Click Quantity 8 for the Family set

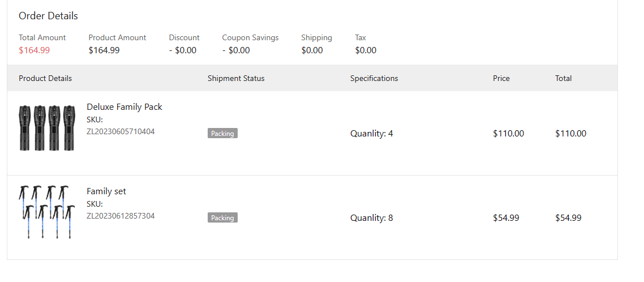(371, 218)
